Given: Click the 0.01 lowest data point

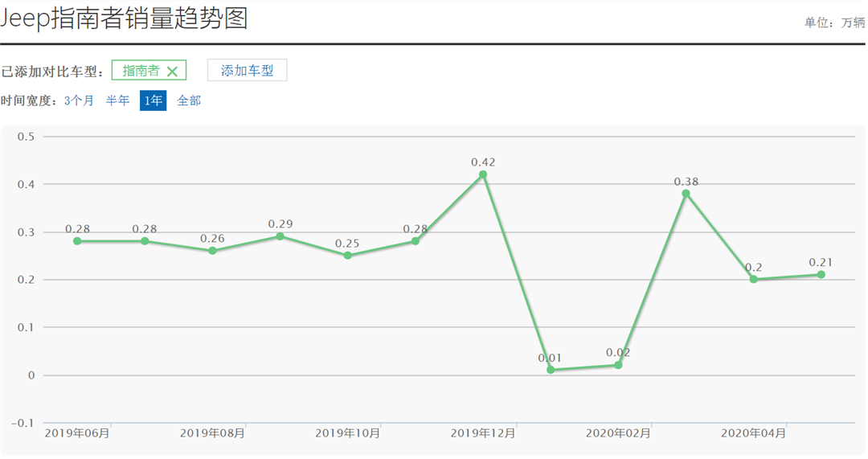Looking at the screenshot, I should point(551,370).
